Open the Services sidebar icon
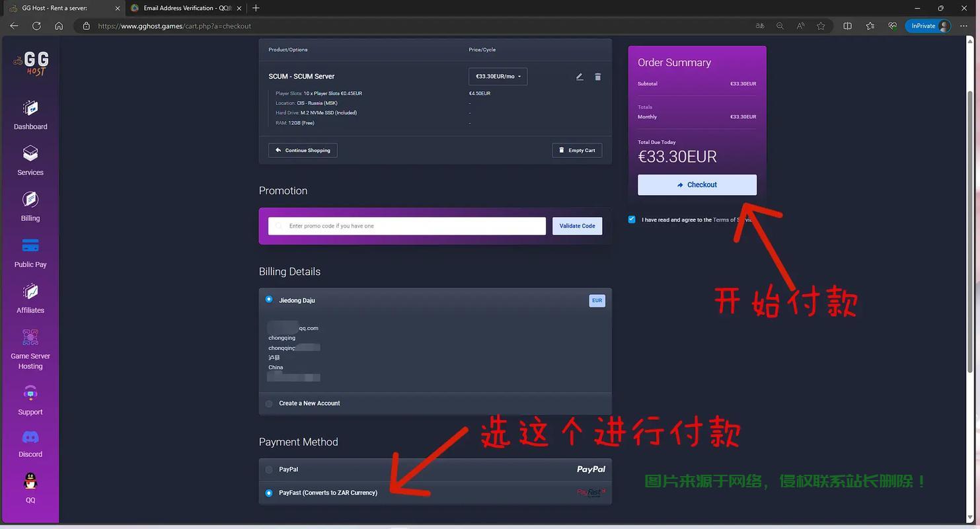 click(x=30, y=153)
